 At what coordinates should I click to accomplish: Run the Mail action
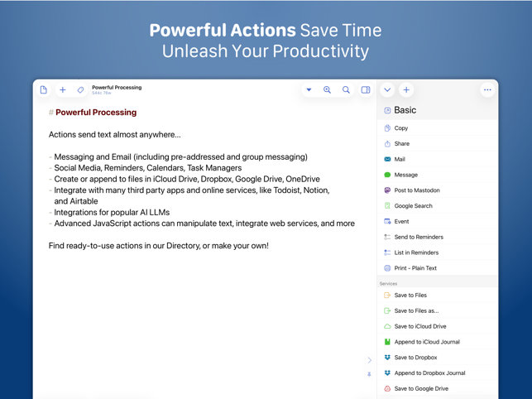pyautogui.click(x=437, y=159)
